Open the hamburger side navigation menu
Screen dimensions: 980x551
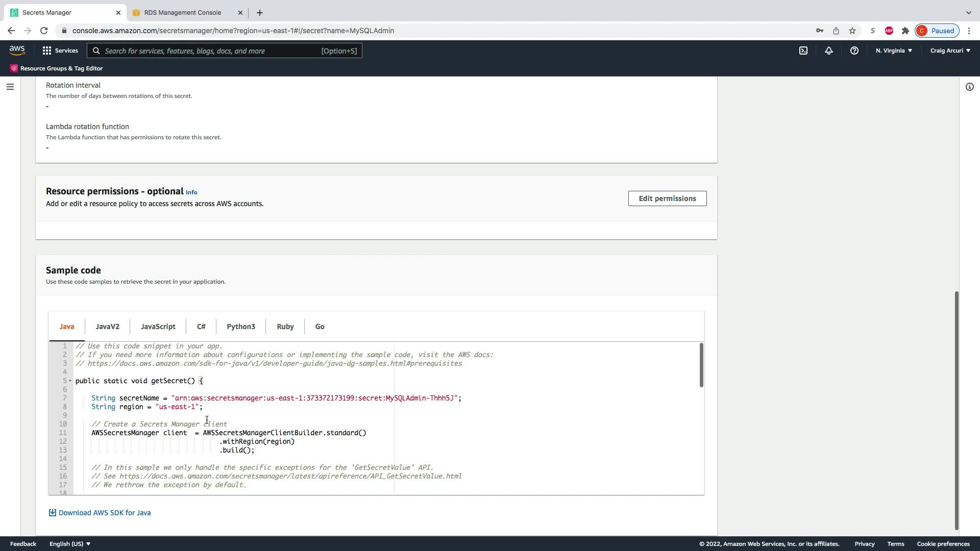(10, 87)
